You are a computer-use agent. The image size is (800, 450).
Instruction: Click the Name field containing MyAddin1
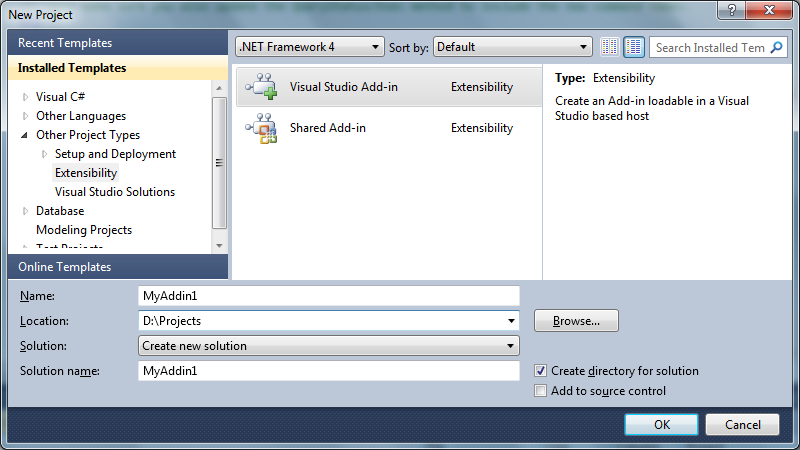click(329, 296)
